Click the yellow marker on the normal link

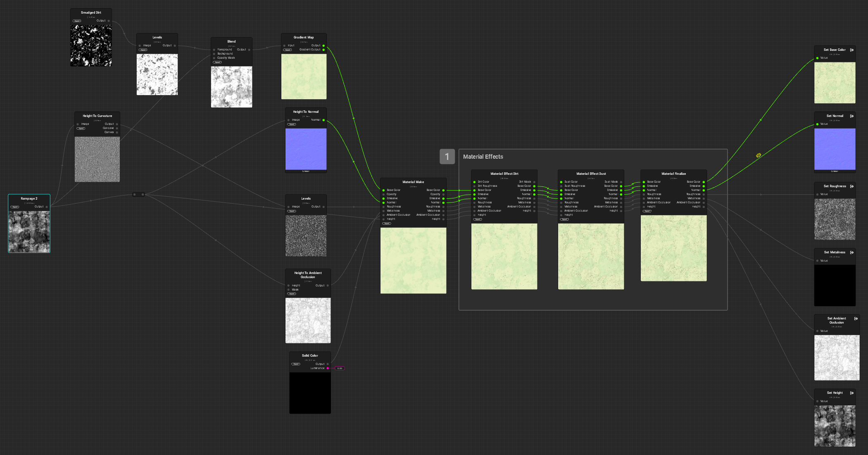coord(759,155)
